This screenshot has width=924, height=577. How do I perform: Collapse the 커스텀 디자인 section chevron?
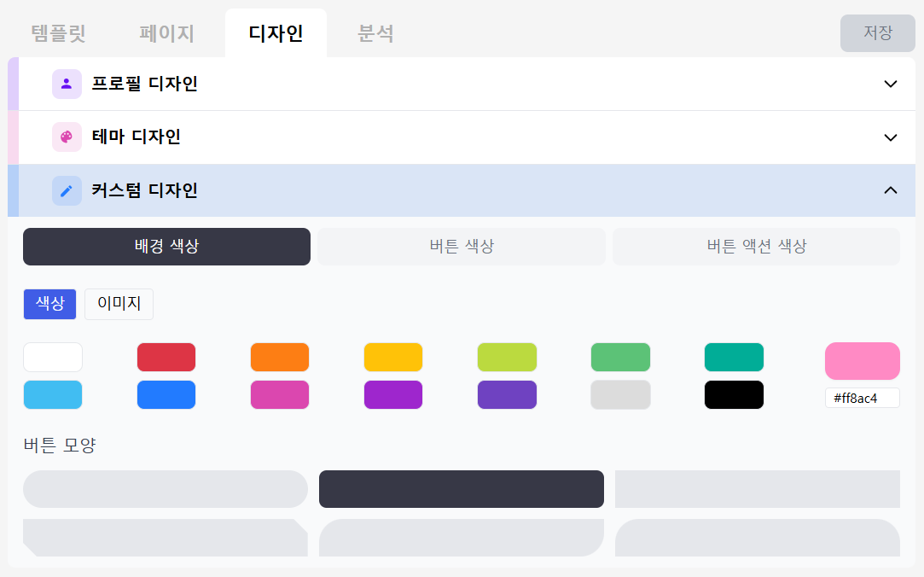click(x=891, y=190)
